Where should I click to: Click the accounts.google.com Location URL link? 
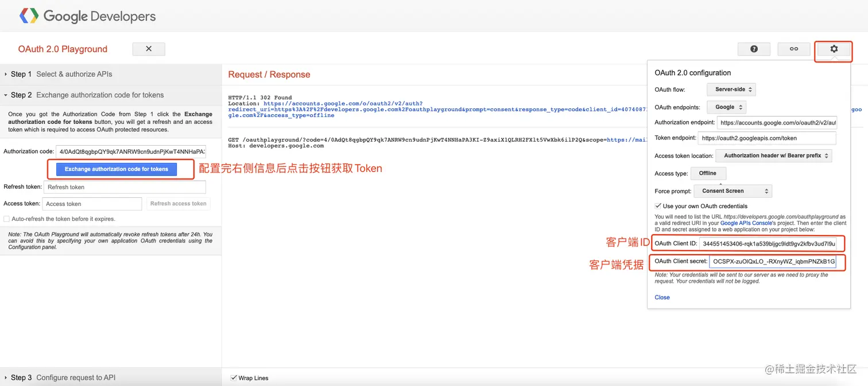[x=343, y=104]
